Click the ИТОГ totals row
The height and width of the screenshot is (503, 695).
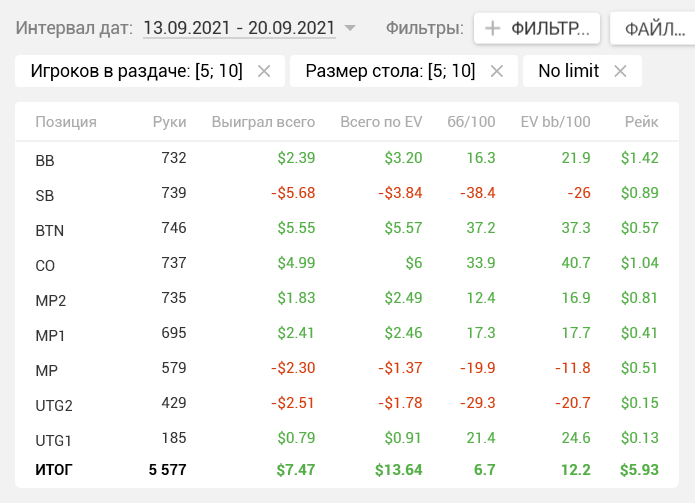[x=54, y=469]
